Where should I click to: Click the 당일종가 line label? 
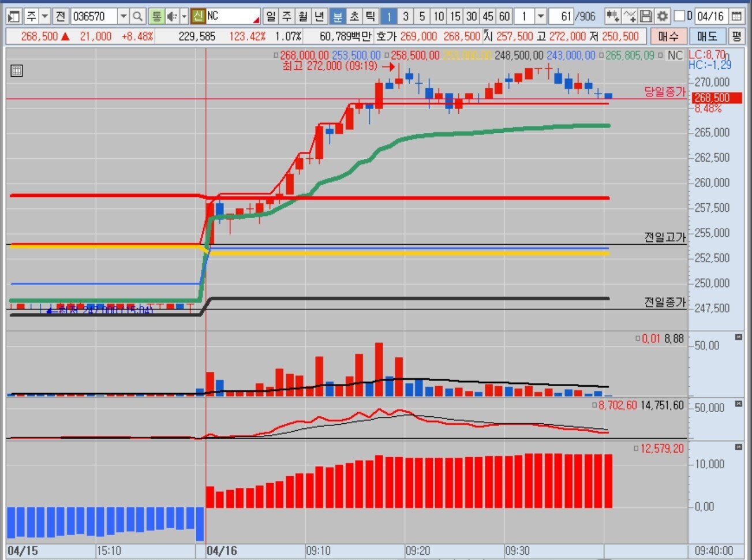tap(665, 92)
